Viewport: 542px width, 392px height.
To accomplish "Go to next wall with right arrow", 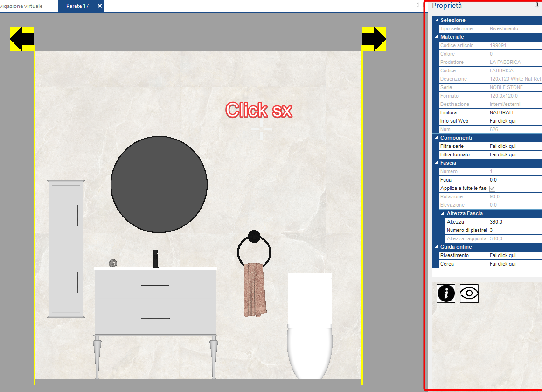I will point(374,39).
